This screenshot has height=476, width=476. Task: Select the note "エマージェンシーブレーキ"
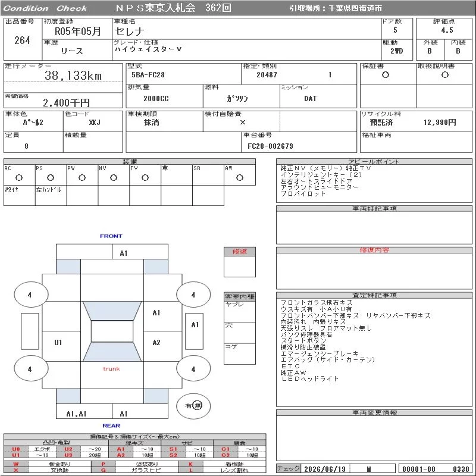pyautogui.click(x=320, y=353)
